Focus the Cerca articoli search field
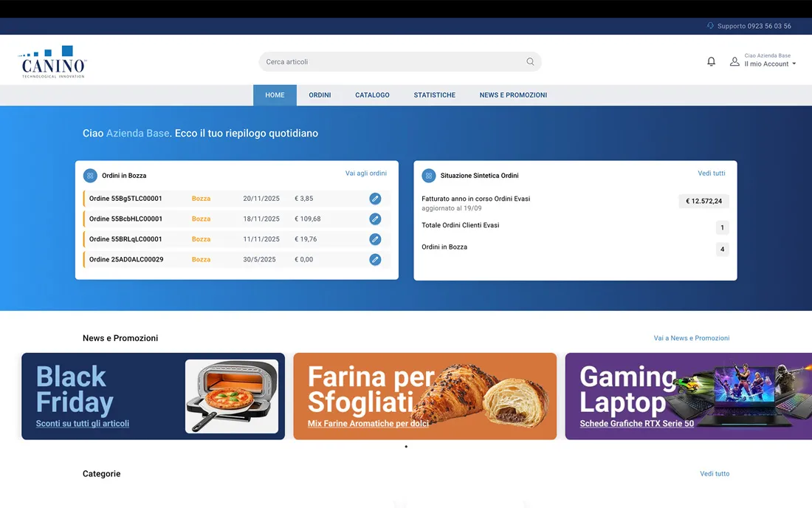812x508 pixels. tap(391, 62)
